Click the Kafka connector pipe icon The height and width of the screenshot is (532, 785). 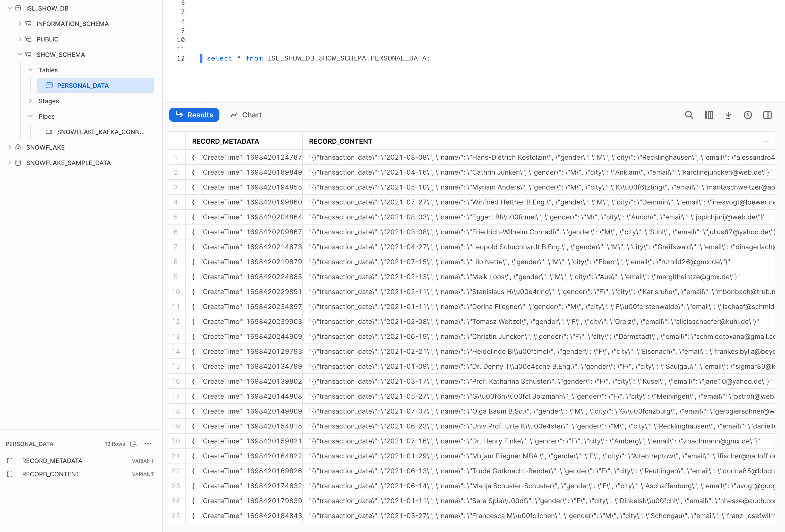(x=49, y=132)
